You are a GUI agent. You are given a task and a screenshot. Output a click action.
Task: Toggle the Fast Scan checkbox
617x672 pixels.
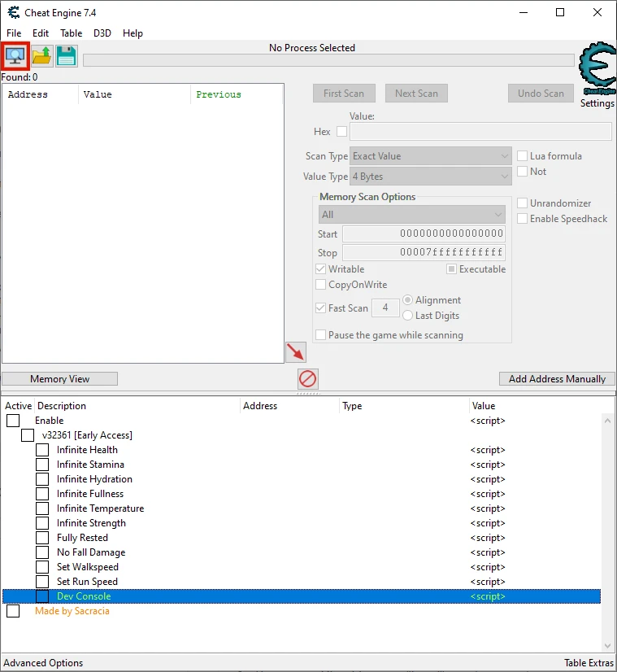pyautogui.click(x=321, y=308)
